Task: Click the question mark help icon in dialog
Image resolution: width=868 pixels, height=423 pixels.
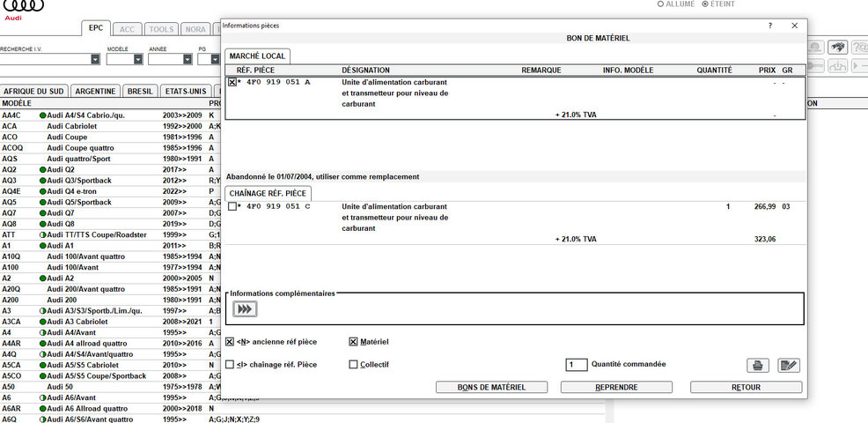Action: coord(770,26)
